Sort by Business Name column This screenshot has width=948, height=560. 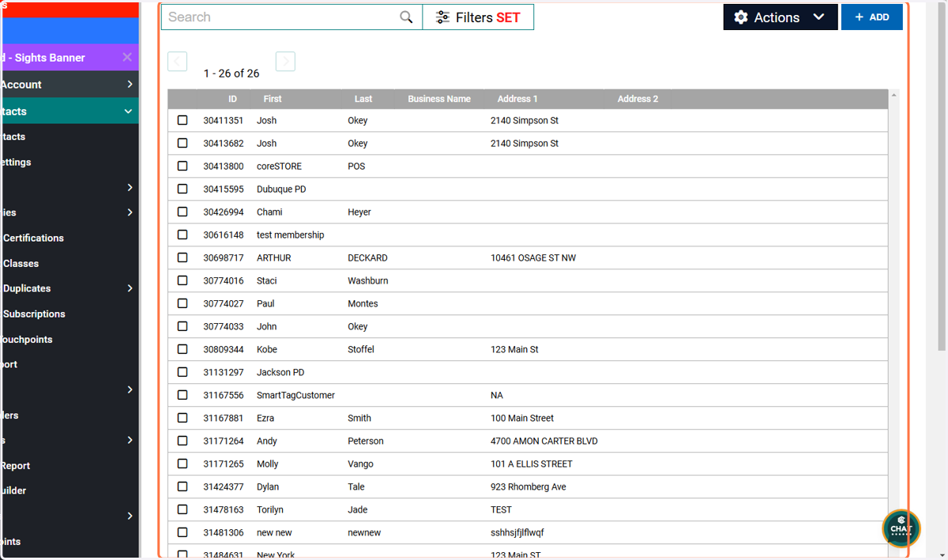click(439, 99)
